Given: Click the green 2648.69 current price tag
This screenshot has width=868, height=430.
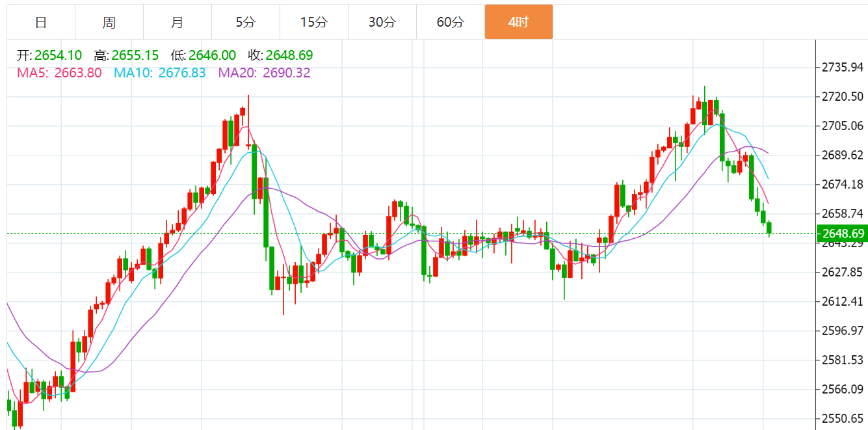Looking at the screenshot, I should tap(842, 234).
